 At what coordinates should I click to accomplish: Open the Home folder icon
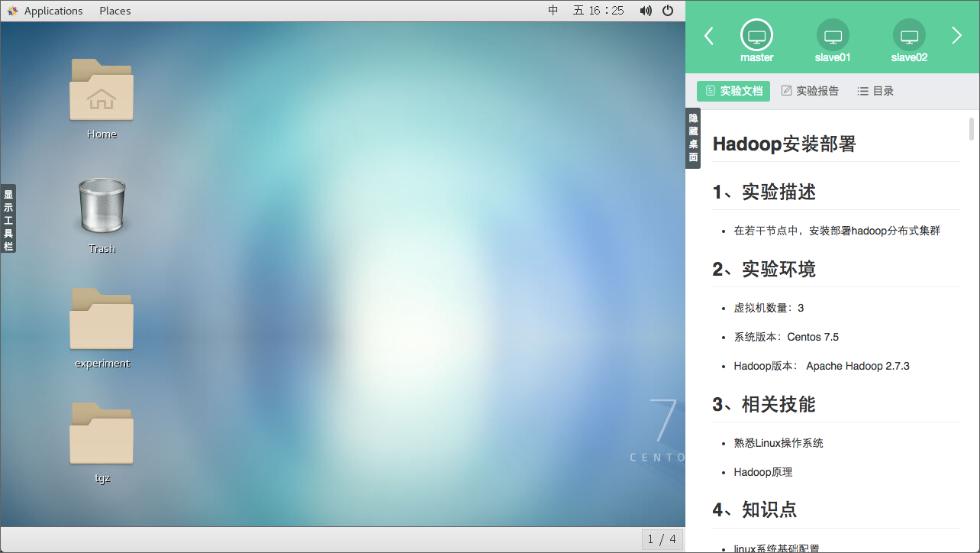(x=102, y=89)
